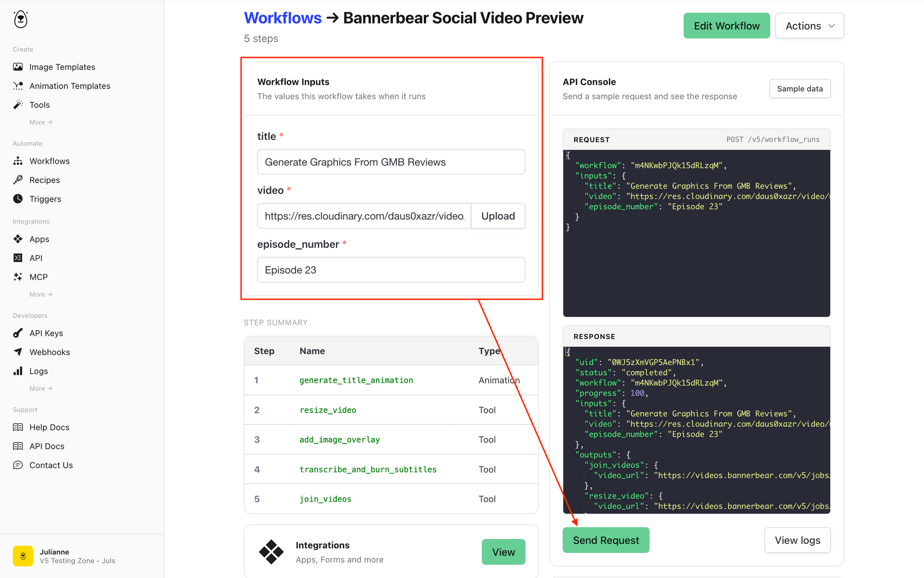Image resolution: width=924 pixels, height=578 pixels.
Task: Click the Webhooks paper plane icon
Action: click(18, 352)
